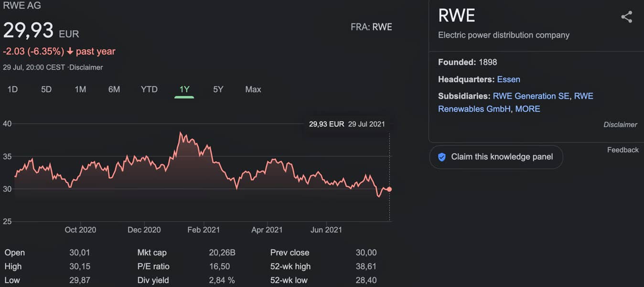Click the Open value 30,01
644x287 pixels.
click(x=79, y=253)
